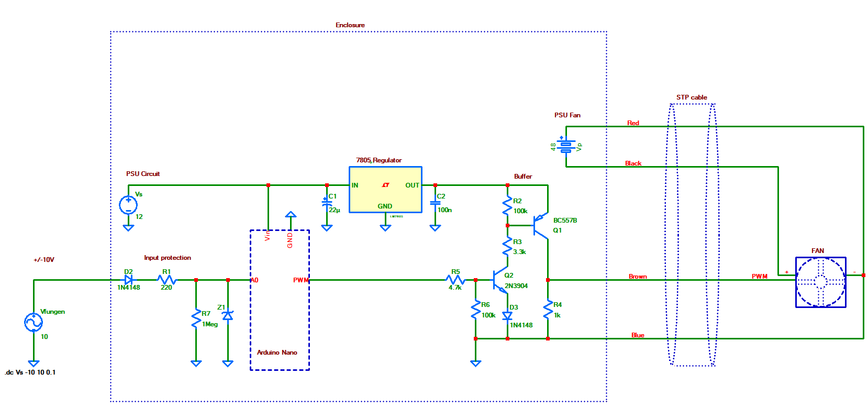Click the PSU Fan label
This screenshot has height=407, width=868.
pyautogui.click(x=567, y=115)
